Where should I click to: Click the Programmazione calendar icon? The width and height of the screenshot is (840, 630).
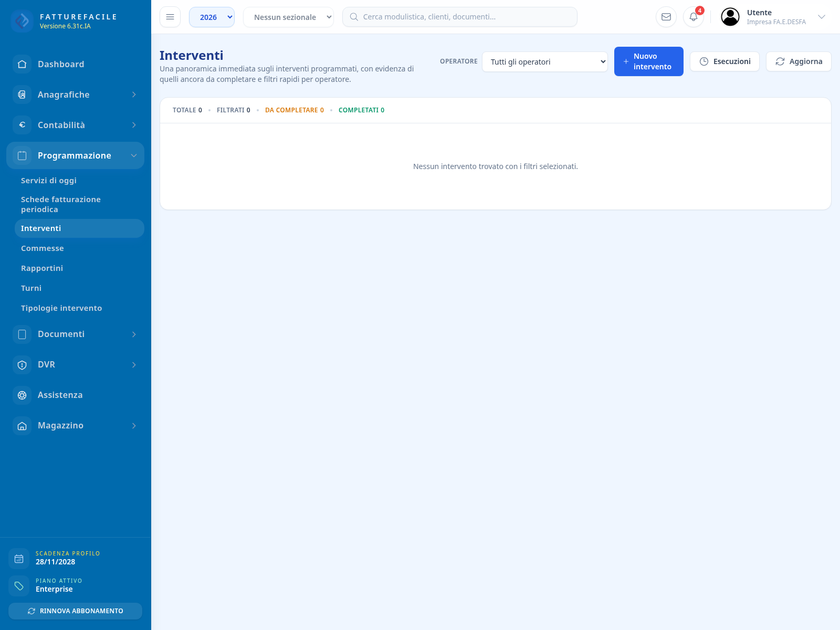pos(22,155)
